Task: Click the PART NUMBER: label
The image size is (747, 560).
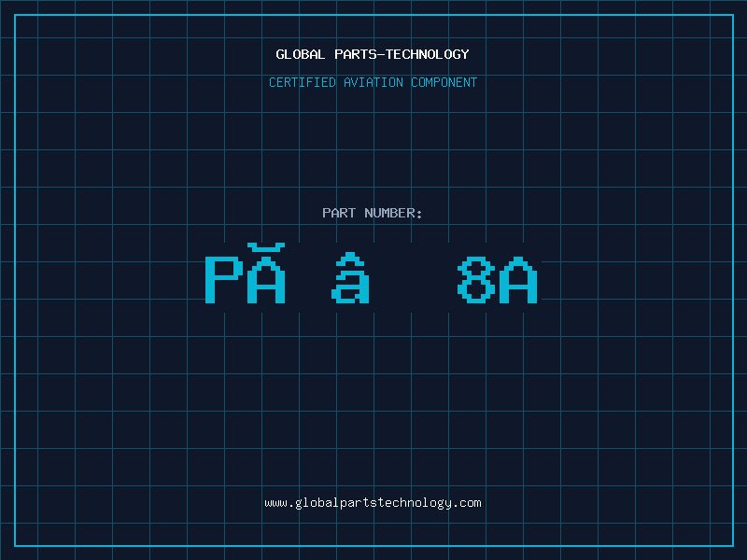Action: pos(373,213)
